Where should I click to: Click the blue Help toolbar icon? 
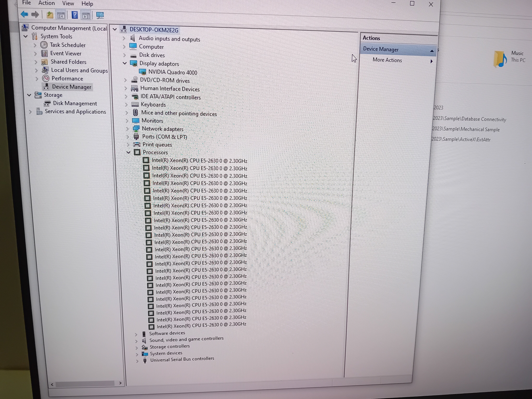75,15
